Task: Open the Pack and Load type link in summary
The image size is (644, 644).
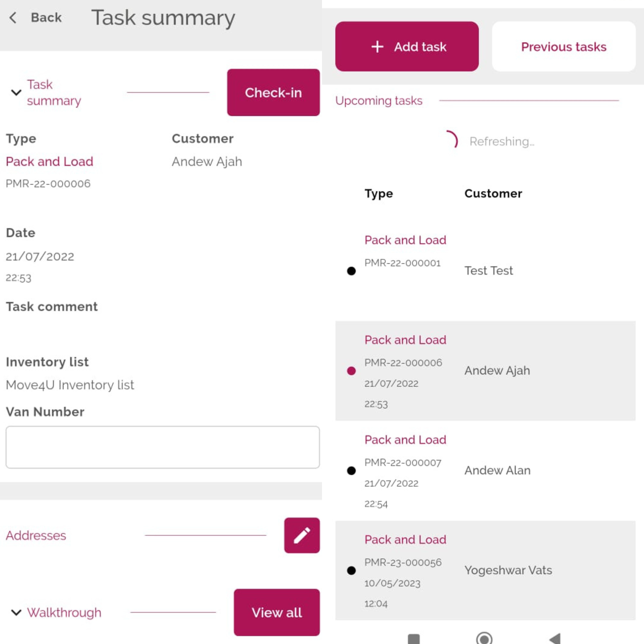Action: [x=49, y=161]
